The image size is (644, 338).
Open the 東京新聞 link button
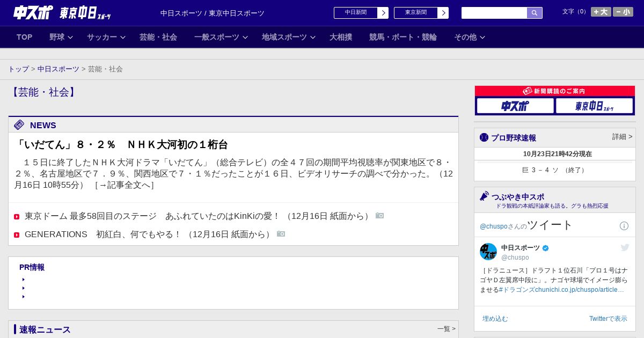coord(416,13)
